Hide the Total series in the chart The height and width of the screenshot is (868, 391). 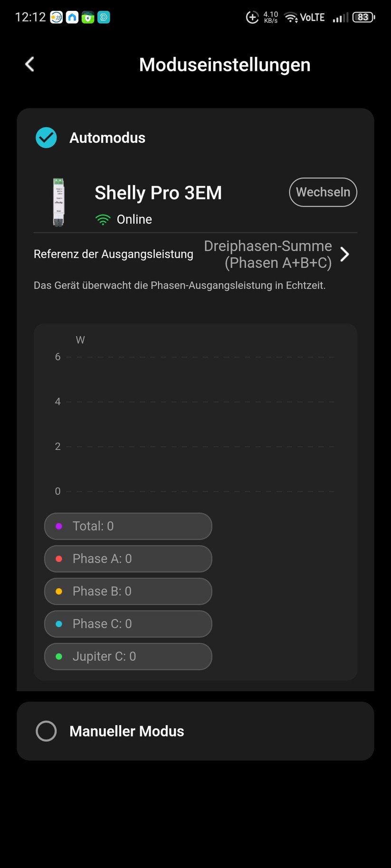pos(128,526)
